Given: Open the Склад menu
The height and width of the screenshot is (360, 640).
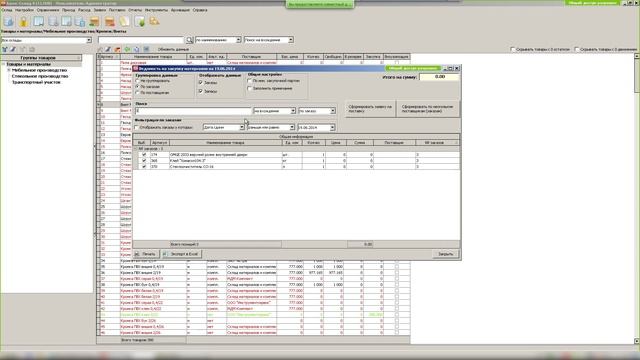Looking at the screenshot, I should (x=7, y=10).
